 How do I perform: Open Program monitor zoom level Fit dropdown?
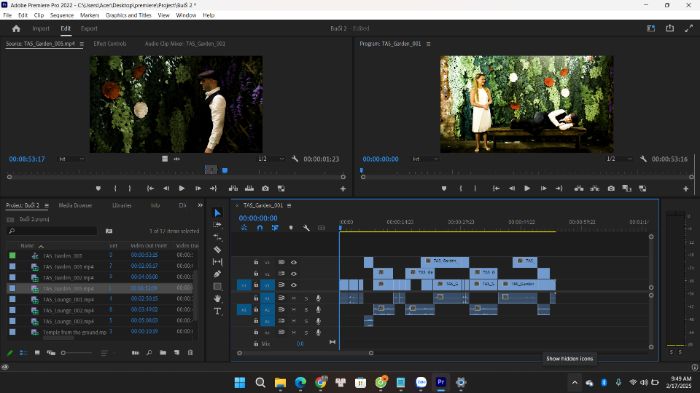point(425,159)
